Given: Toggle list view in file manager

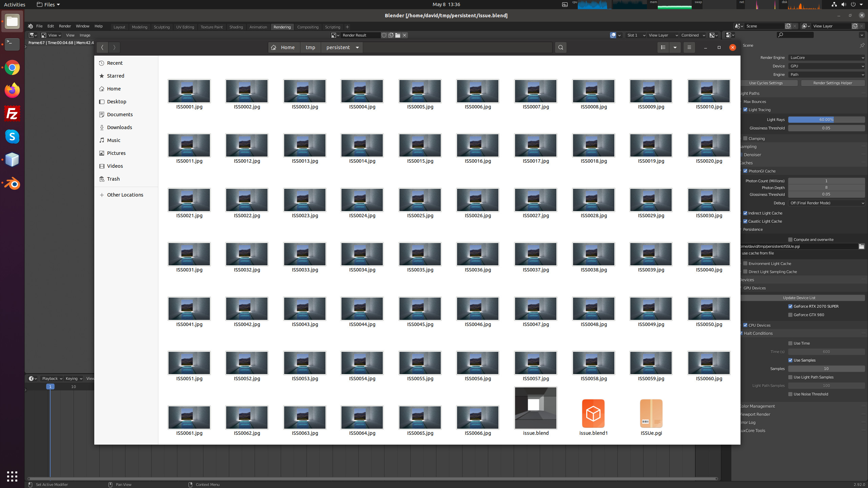Looking at the screenshot, I should (663, 47).
